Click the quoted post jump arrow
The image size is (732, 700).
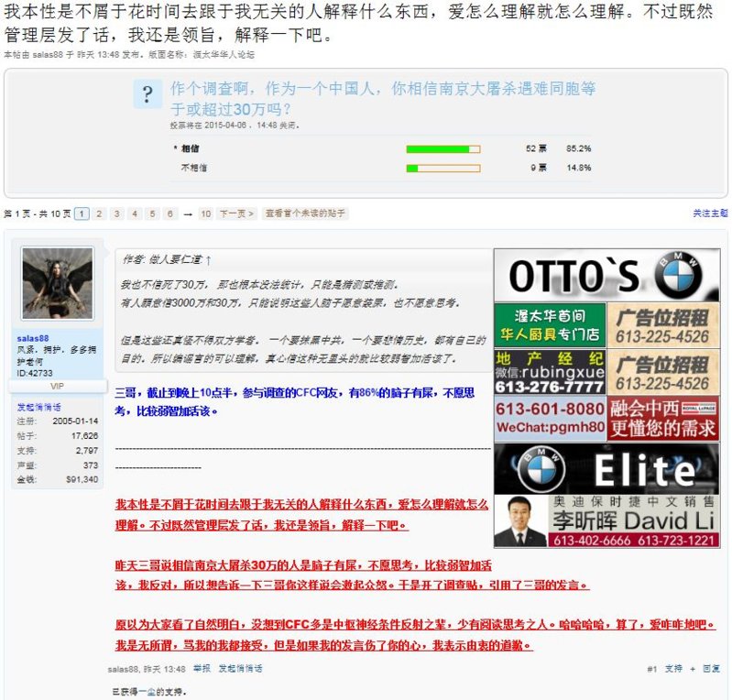point(209,260)
